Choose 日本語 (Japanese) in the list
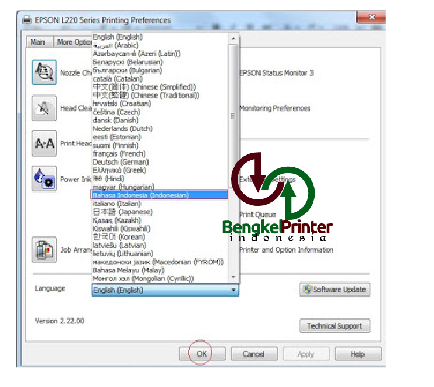 122,212
